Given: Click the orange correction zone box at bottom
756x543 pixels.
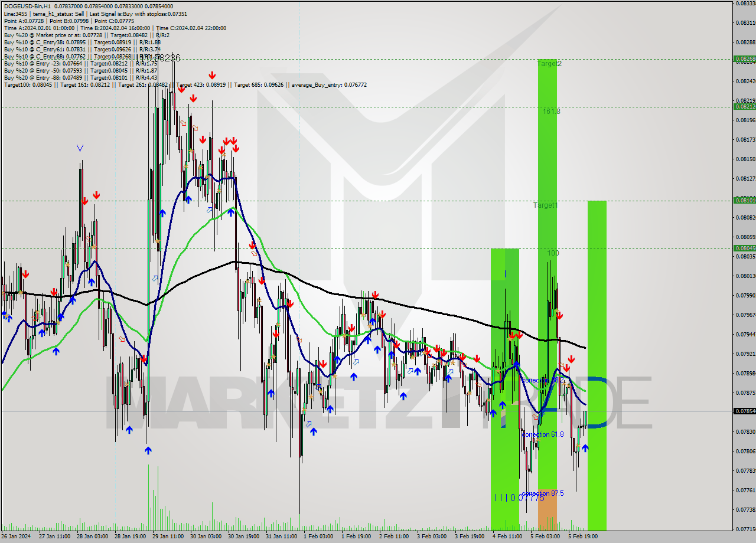Looking at the screenshot, I should pyautogui.click(x=547, y=511).
